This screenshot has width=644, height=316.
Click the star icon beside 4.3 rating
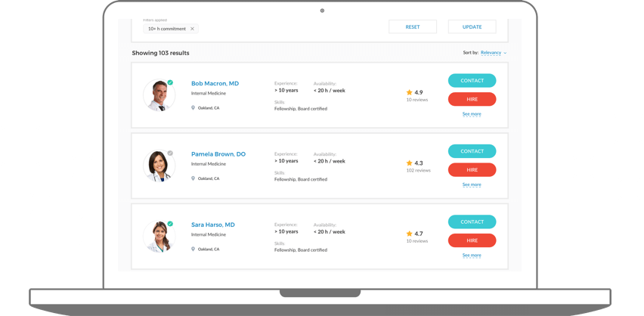409,163
